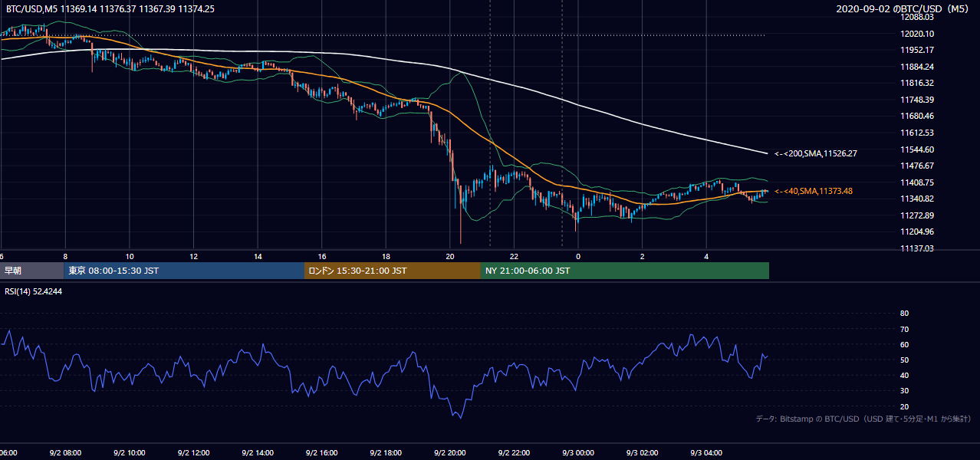Click the 11204.96 price axis label

coord(917,232)
